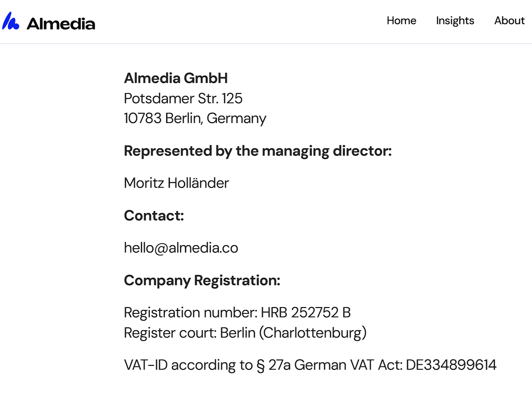
Task: Click the Contact: heading
Action: click(x=154, y=216)
